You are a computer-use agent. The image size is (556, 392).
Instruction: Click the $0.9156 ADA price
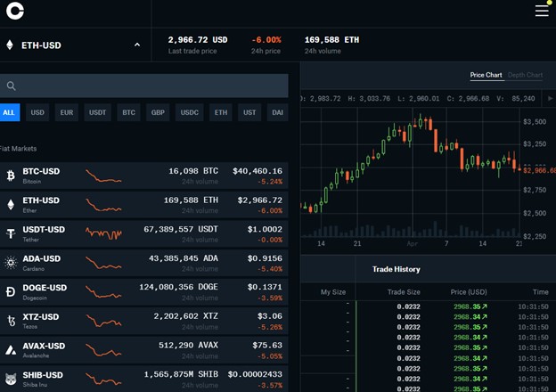tap(265, 258)
